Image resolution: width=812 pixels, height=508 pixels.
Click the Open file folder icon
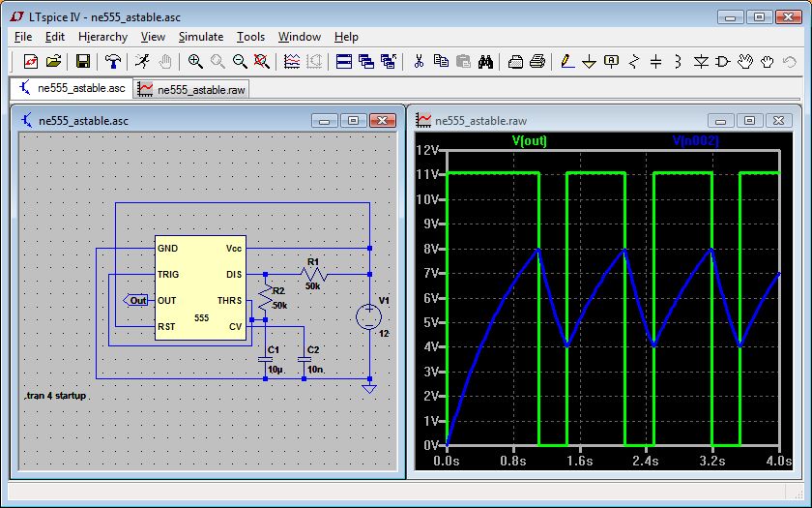coord(53,62)
